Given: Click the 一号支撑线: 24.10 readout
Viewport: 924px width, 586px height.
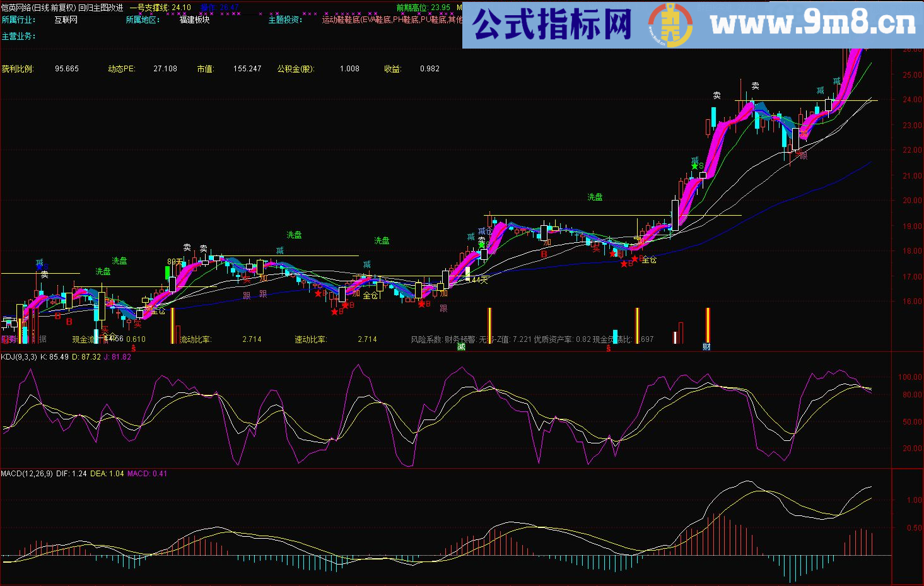Looking at the screenshot, I should coord(160,8).
